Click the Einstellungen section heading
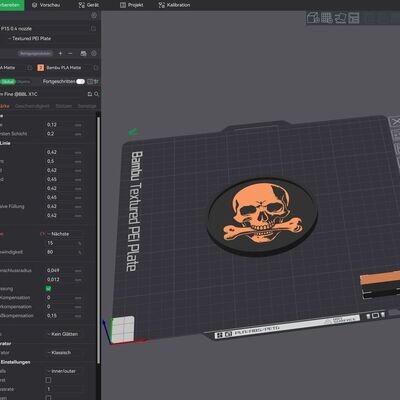This screenshot has width=400, height=400. click(x=15, y=362)
